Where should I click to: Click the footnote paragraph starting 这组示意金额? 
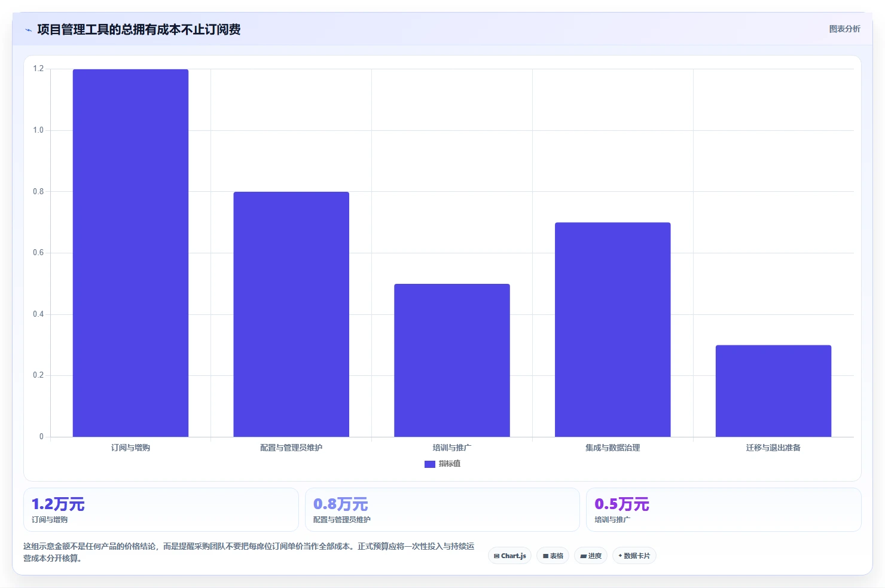249,552
